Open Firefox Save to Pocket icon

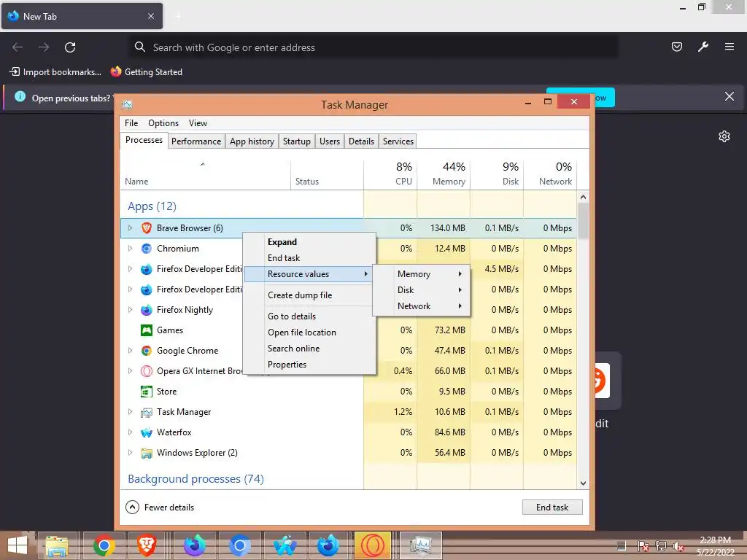pyautogui.click(x=676, y=47)
